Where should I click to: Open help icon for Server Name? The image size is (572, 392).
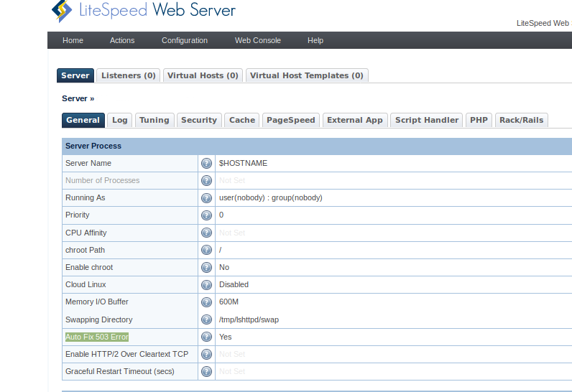pyautogui.click(x=206, y=163)
